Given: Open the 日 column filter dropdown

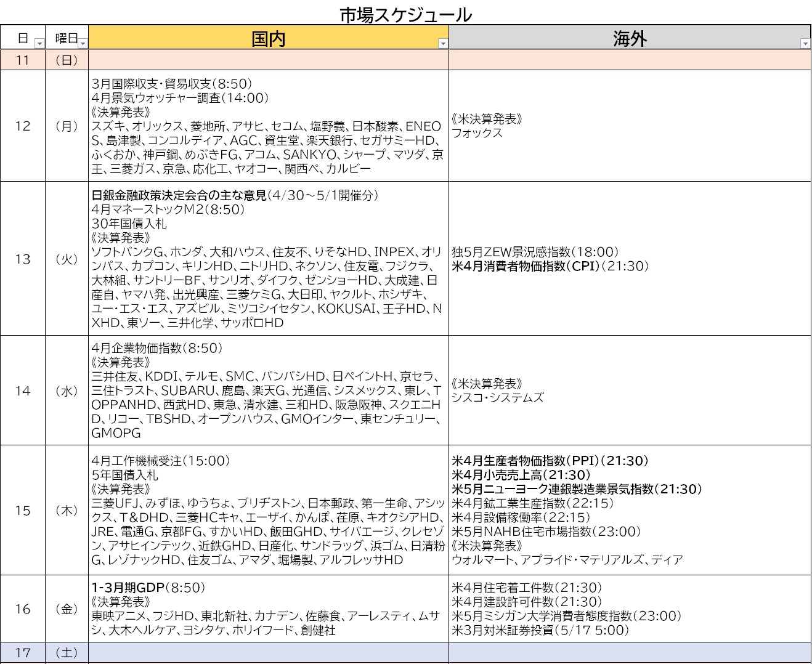Looking at the screenshot, I should click(x=39, y=43).
